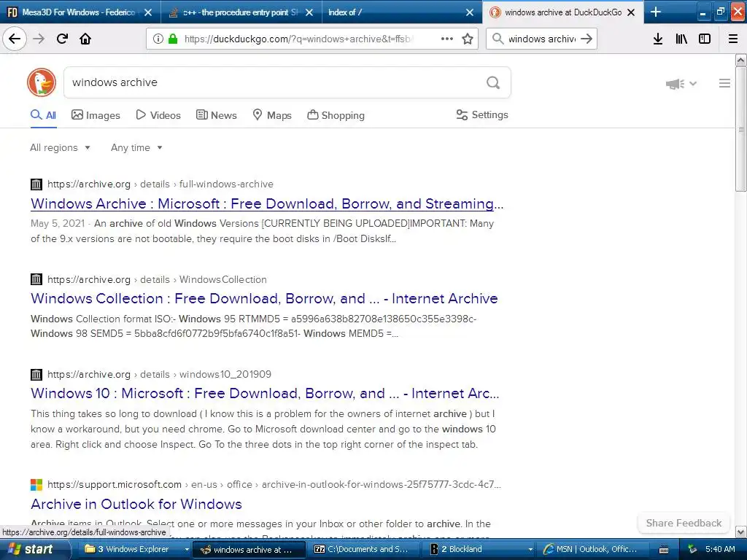
Task: Click the DuckDuckGo duck logo
Action: [42, 82]
